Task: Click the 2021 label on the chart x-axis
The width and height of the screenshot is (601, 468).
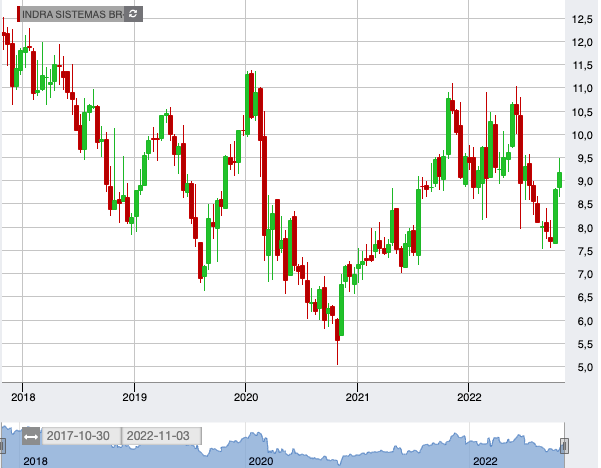Action: tap(358, 397)
